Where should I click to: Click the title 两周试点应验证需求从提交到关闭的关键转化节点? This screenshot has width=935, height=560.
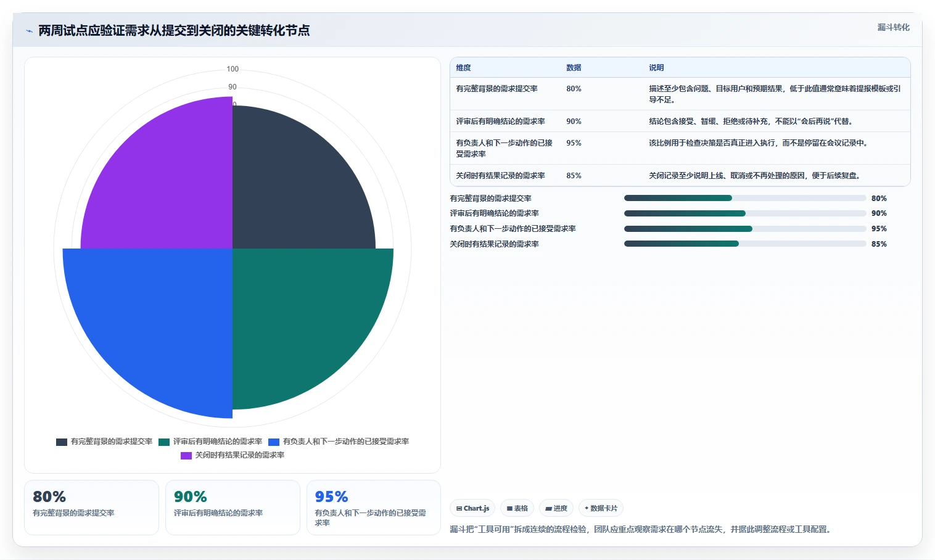tap(174, 30)
